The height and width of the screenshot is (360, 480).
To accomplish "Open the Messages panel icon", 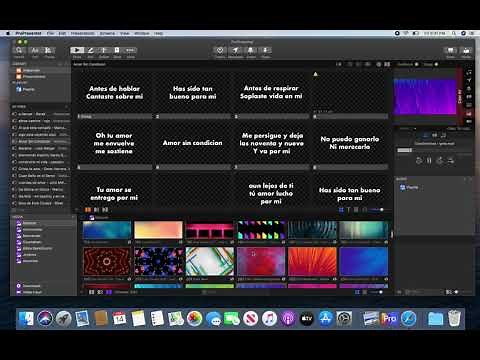I will click(x=235, y=50).
